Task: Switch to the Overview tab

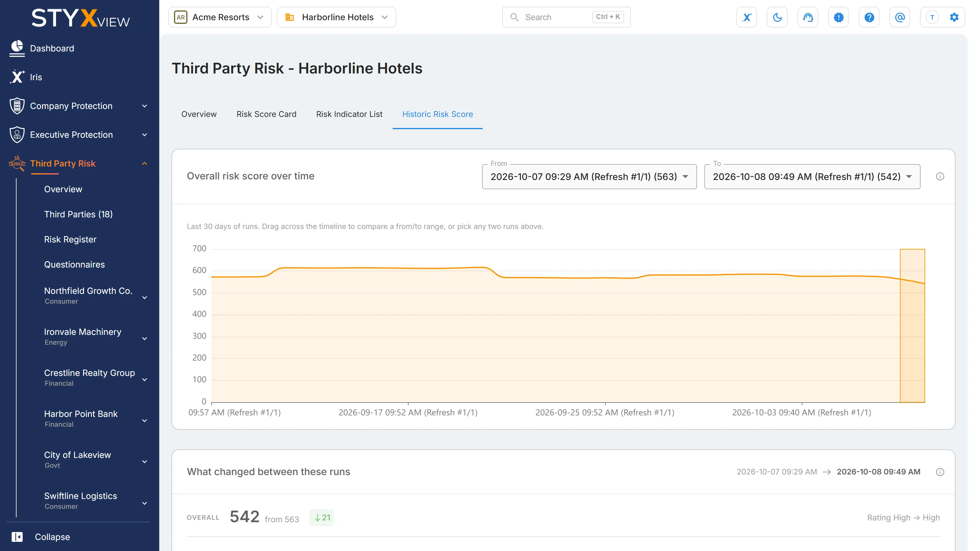Action: point(199,114)
